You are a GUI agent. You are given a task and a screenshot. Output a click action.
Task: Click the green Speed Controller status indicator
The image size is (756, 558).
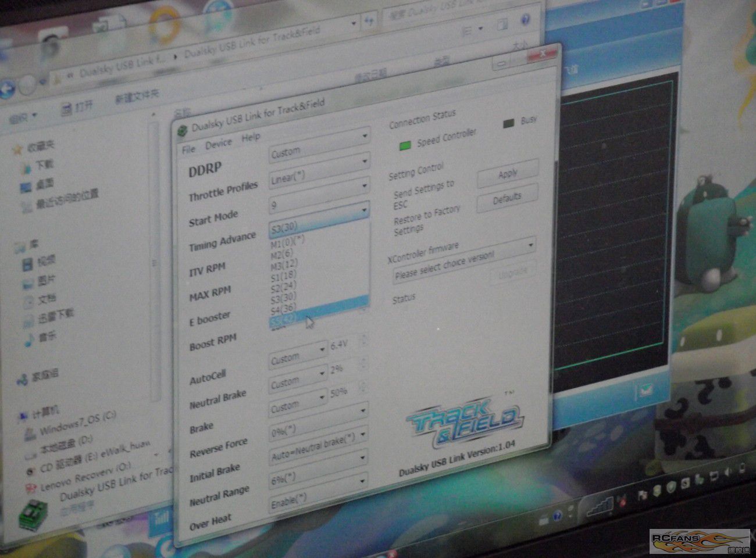click(x=405, y=145)
